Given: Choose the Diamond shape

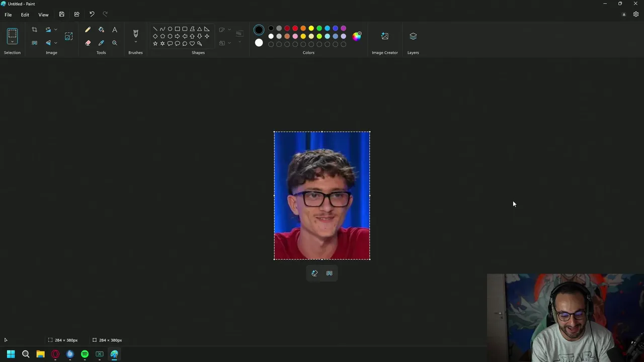Looking at the screenshot, I should coord(155,36).
